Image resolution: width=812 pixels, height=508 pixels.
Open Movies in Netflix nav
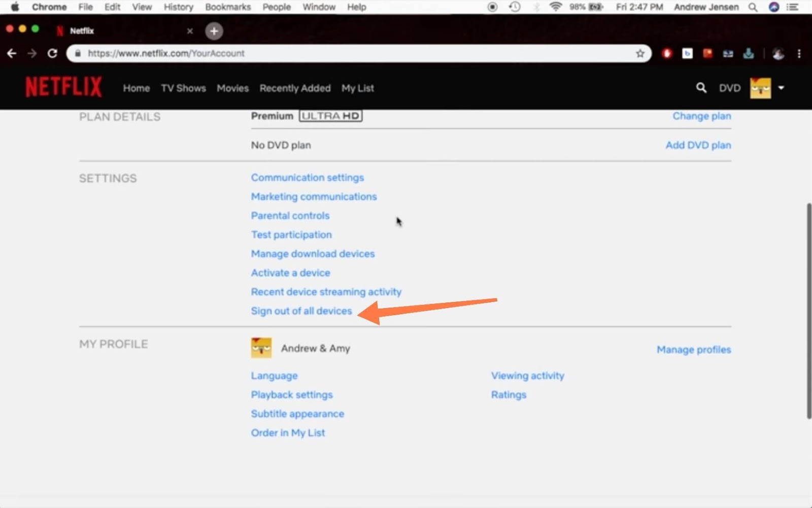233,88
